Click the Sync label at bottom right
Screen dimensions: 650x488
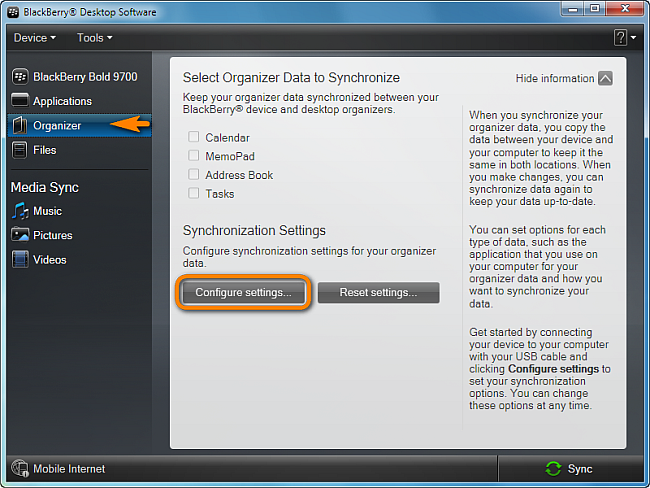click(580, 469)
